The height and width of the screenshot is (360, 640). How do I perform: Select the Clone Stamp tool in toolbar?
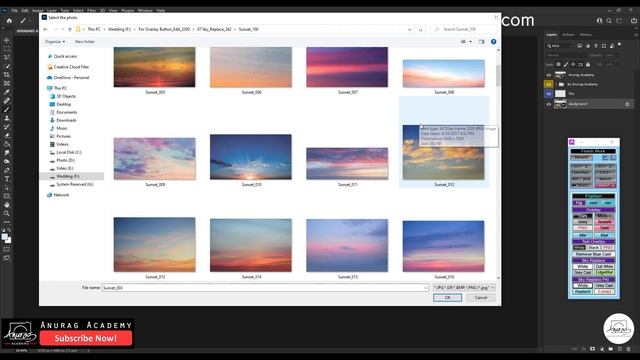tap(7, 118)
